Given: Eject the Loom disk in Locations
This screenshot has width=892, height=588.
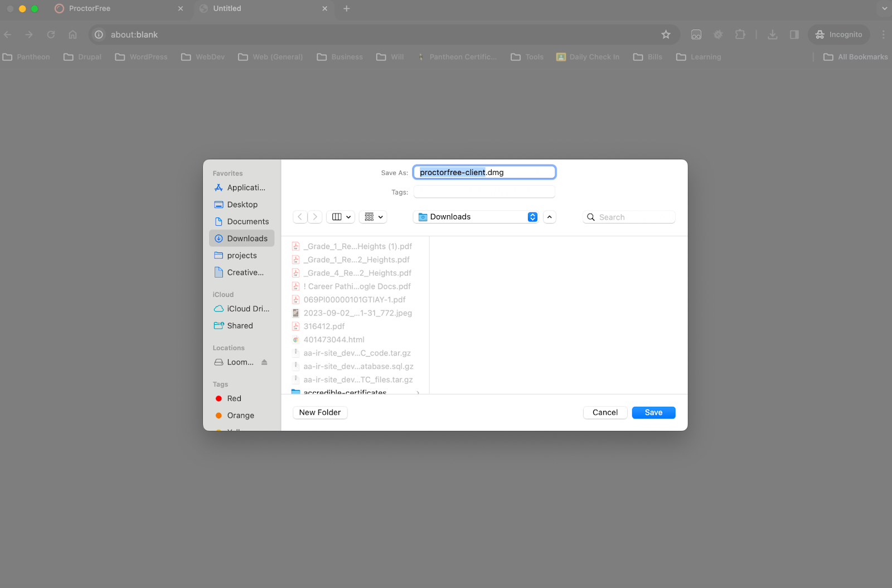Looking at the screenshot, I should click(x=264, y=362).
